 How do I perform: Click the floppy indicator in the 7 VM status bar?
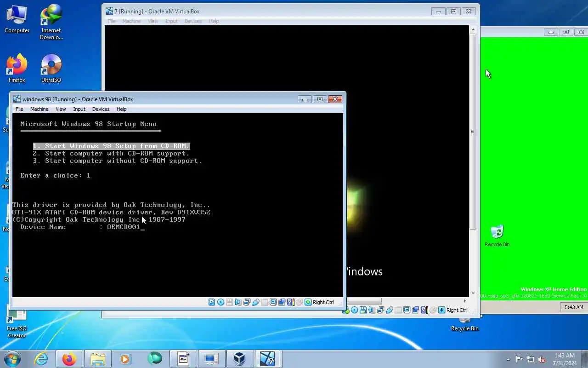363,310
